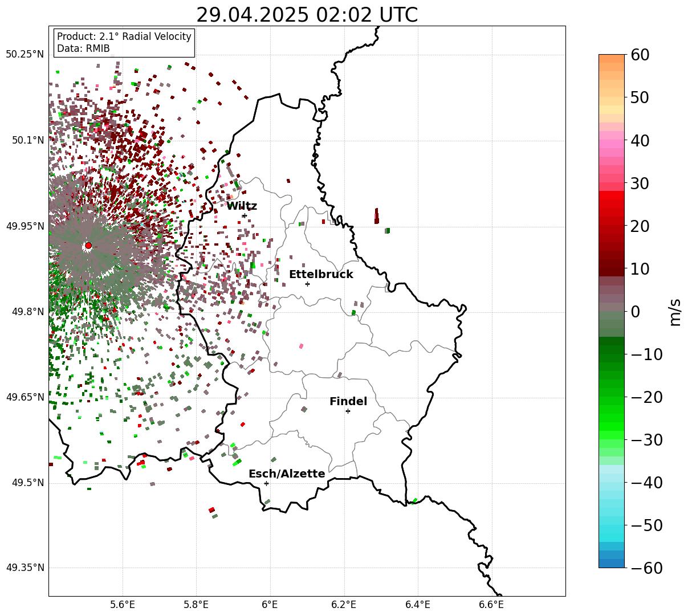688x616 pixels.
Task: Click the 6.4°E longitude label
Action: pyautogui.click(x=418, y=604)
